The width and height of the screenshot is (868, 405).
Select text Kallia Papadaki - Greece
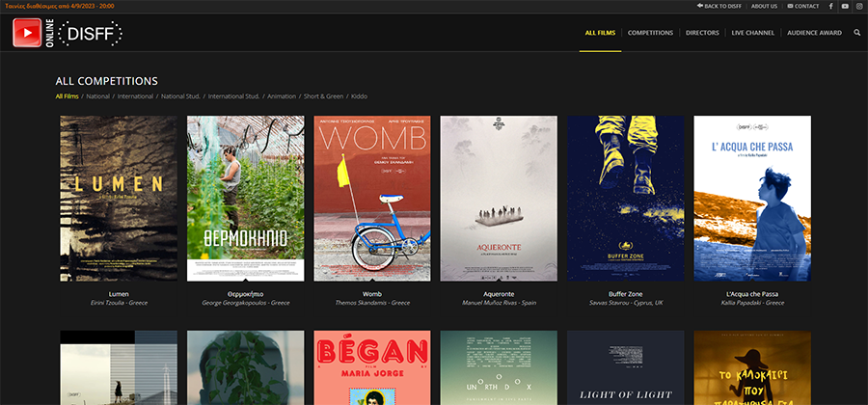752,303
